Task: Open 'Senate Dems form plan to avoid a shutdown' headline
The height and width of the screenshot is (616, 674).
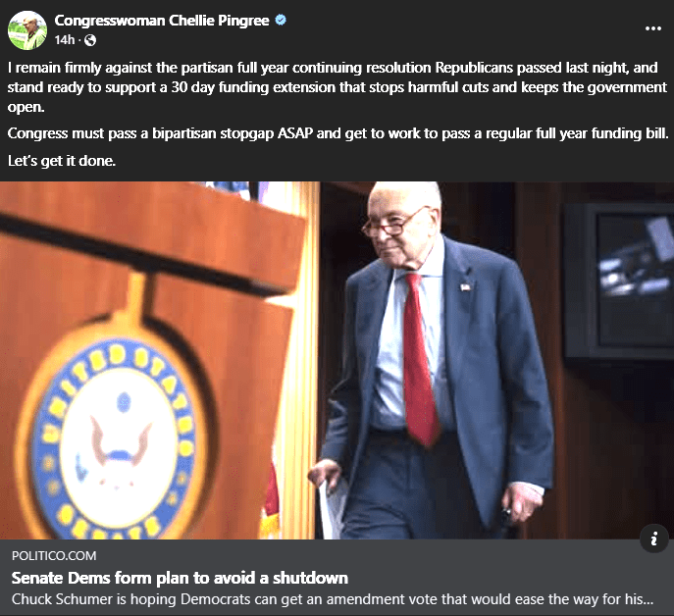Action: [180, 578]
